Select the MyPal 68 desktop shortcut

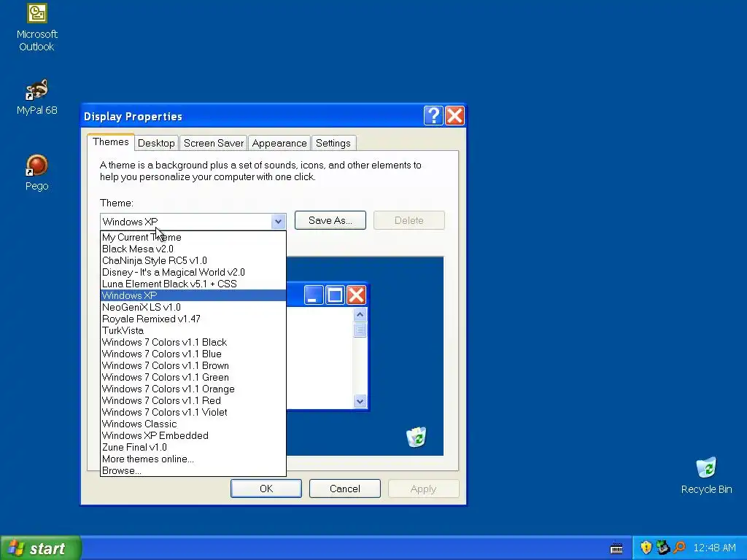point(36,98)
